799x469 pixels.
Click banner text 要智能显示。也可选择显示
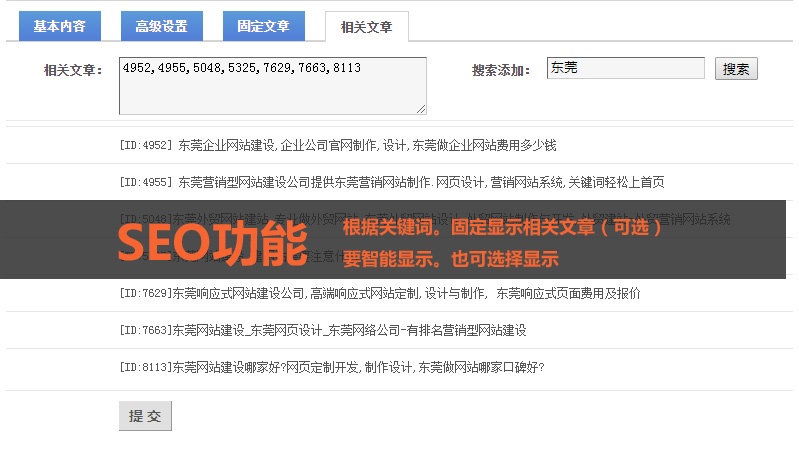click(450, 259)
